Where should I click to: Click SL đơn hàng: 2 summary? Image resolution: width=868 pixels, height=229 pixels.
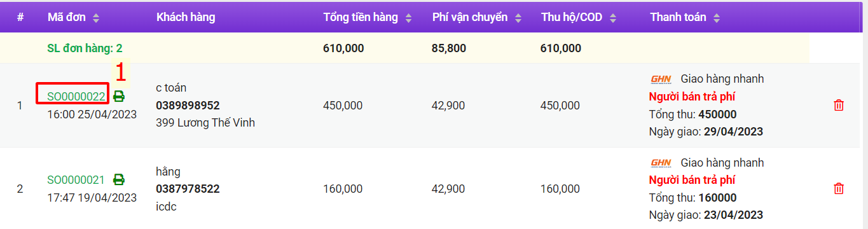click(x=85, y=48)
